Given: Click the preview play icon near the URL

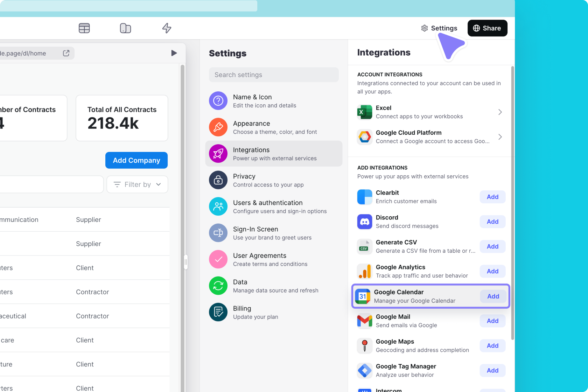Looking at the screenshot, I should pyautogui.click(x=174, y=53).
